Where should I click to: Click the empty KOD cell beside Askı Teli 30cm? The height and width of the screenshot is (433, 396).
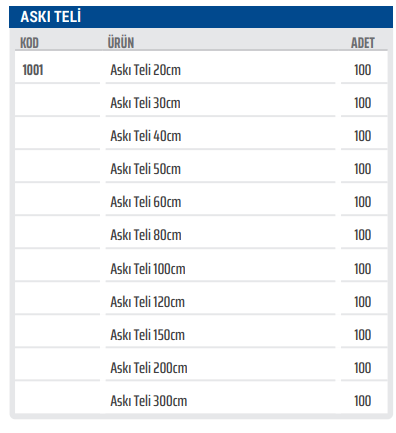(x=57, y=100)
